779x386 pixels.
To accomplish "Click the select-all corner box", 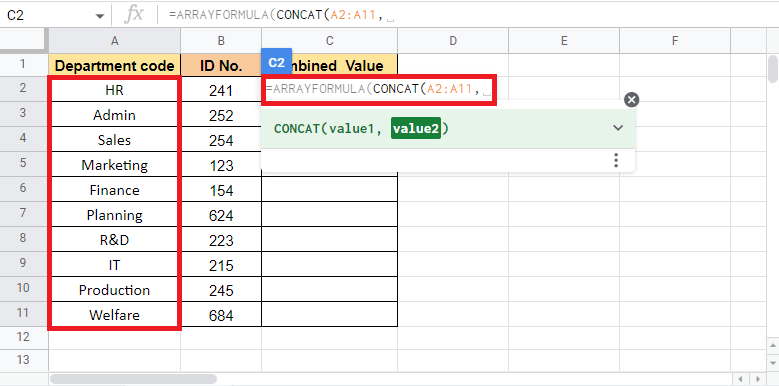I will (x=23, y=41).
